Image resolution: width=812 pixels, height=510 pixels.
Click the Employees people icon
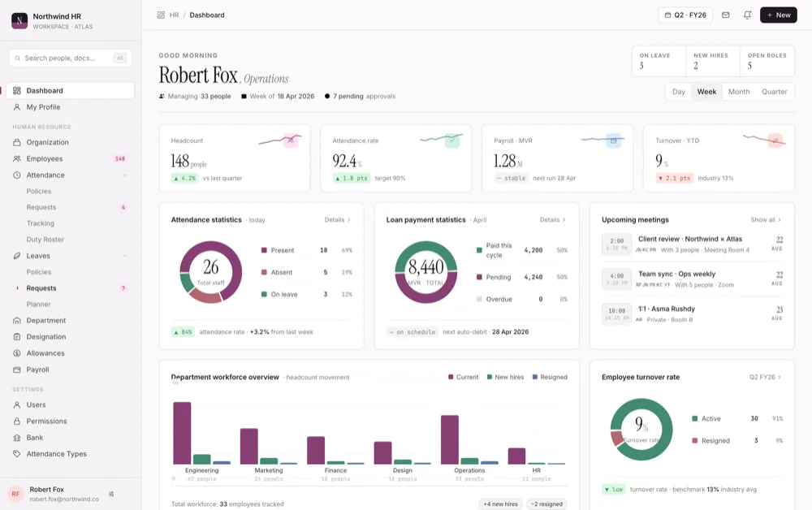coord(17,159)
